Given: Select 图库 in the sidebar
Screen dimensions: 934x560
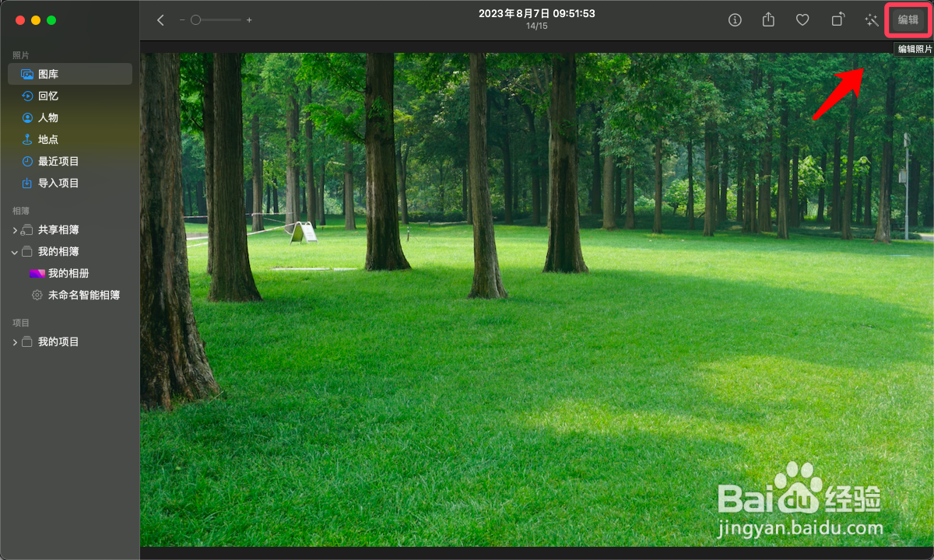Looking at the screenshot, I should [x=70, y=74].
